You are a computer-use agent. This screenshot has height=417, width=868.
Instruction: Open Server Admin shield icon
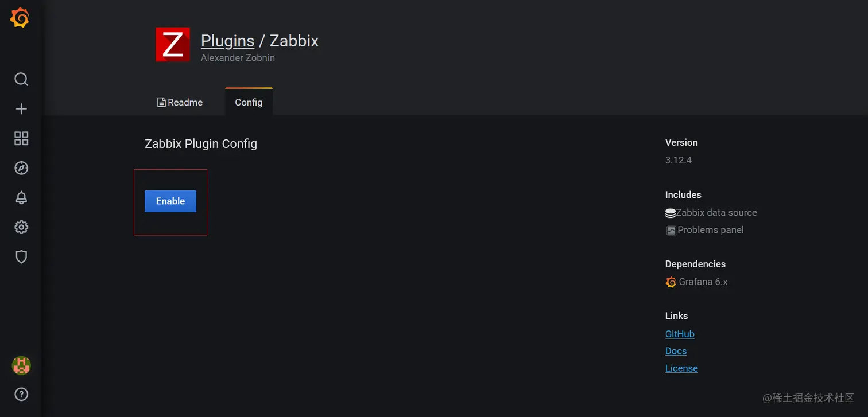coord(21,256)
